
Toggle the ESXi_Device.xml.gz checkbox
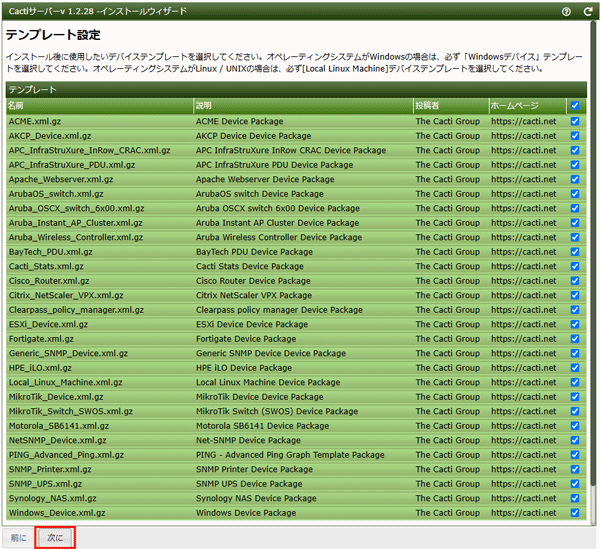click(x=575, y=324)
